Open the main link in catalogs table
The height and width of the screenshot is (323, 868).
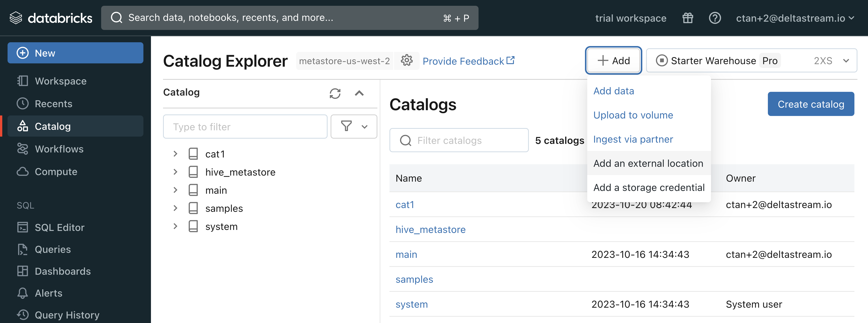[406, 255]
